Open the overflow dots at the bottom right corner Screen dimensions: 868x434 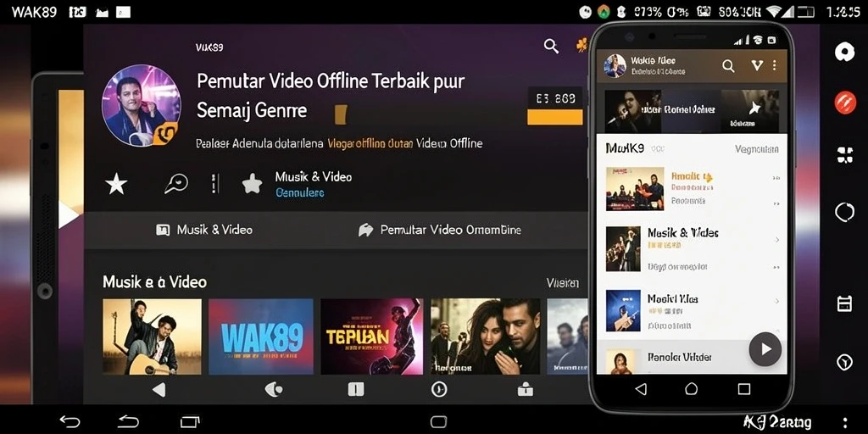coord(845,422)
